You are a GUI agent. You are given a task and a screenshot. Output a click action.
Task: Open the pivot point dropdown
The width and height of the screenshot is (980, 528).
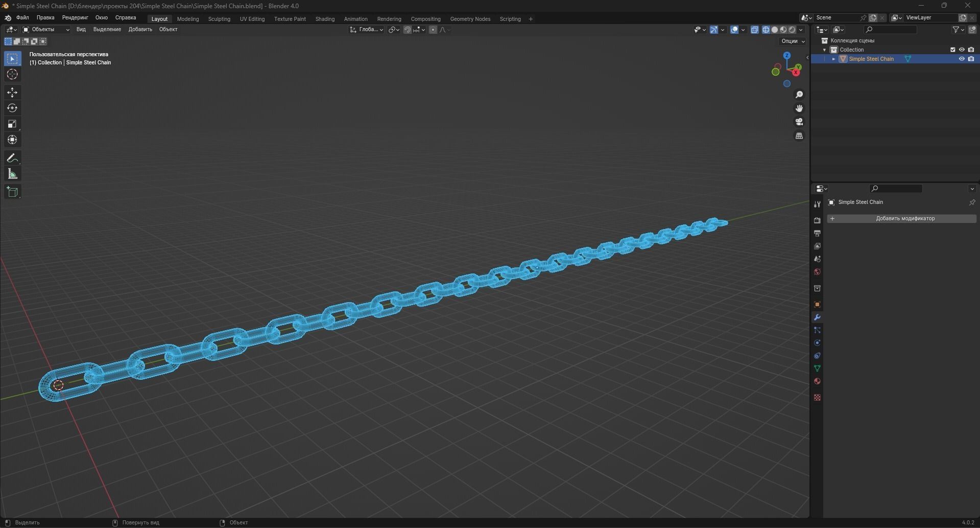tap(394, 30)
